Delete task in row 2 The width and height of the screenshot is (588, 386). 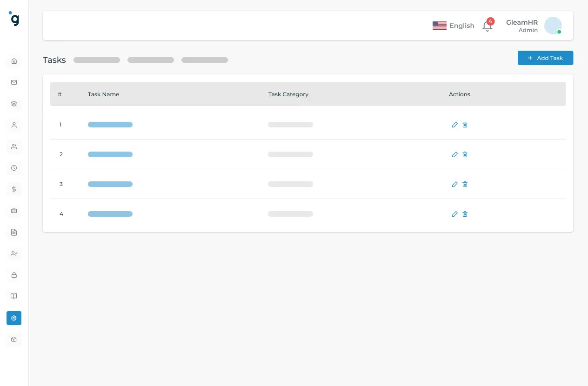click(465, 154)
